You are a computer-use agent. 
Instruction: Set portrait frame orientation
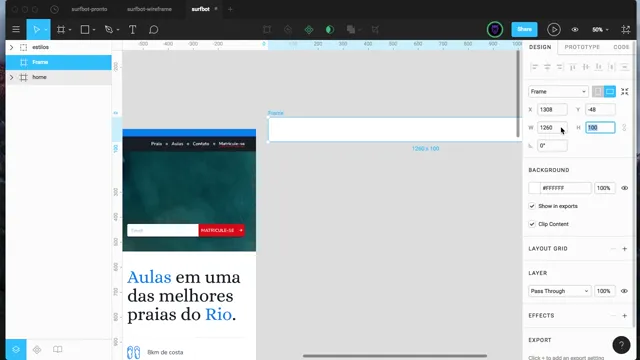coord(598,91)
